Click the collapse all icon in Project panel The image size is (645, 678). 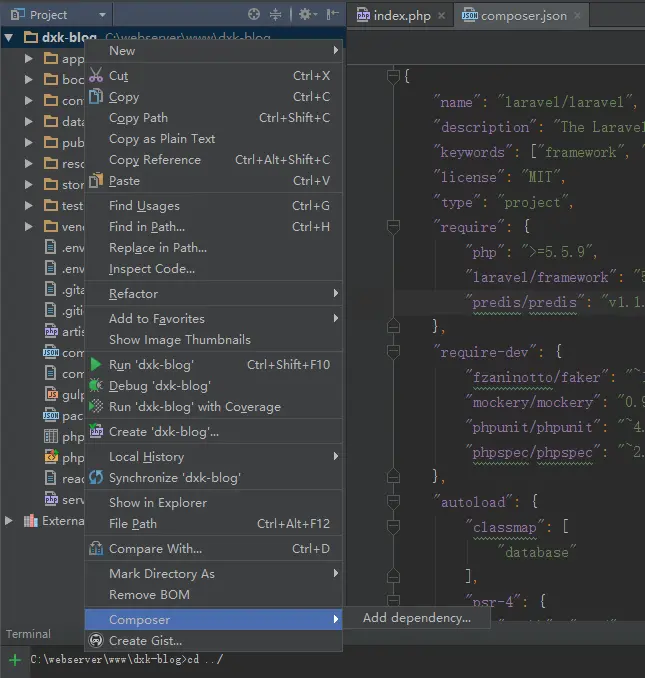(277, 15)
